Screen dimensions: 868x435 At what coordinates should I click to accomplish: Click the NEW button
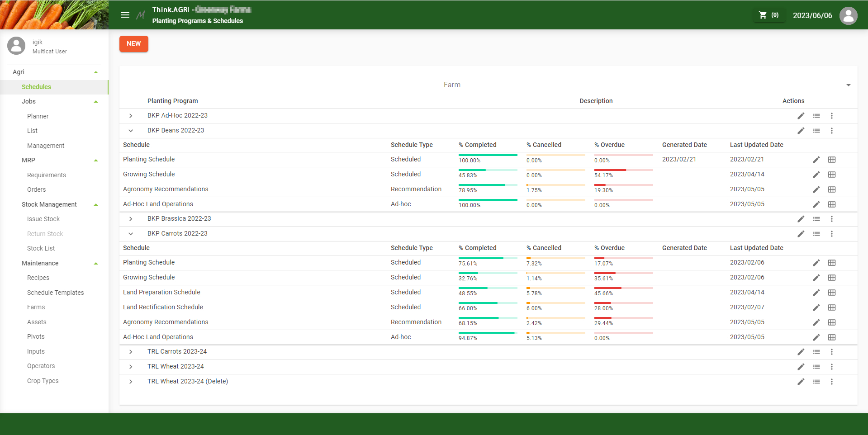[x=133, y=44]
